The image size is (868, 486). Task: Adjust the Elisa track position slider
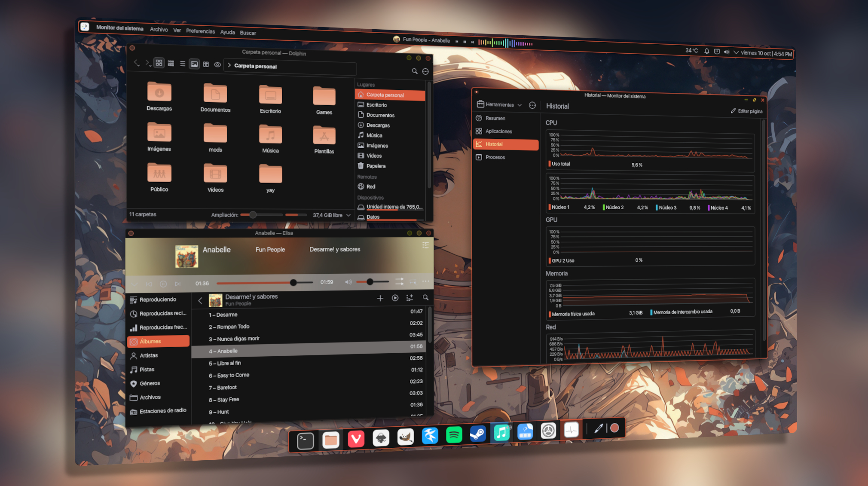264,283
